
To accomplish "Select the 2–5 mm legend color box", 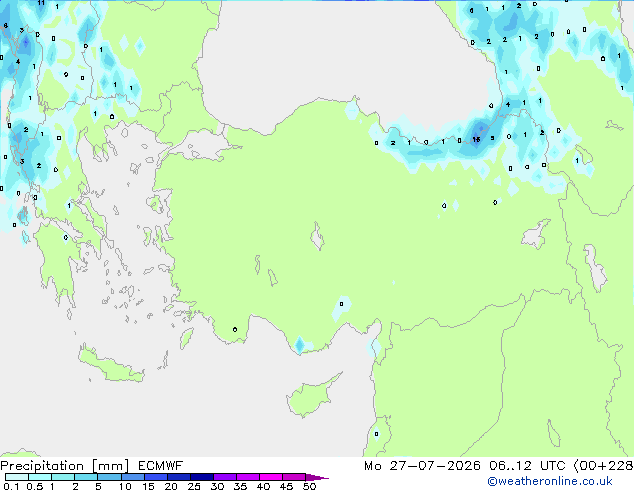I will (x=86, y=477).
